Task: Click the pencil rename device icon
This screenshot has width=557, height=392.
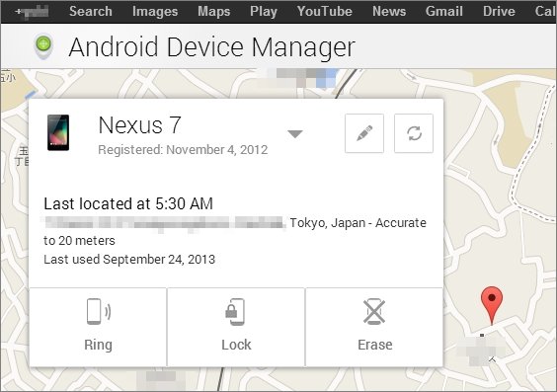Action: 364,133
